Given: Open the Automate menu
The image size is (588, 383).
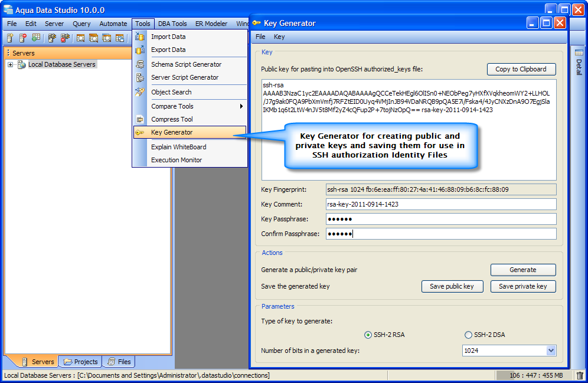Looking at the screenshot, I should [x=113, y=24].
